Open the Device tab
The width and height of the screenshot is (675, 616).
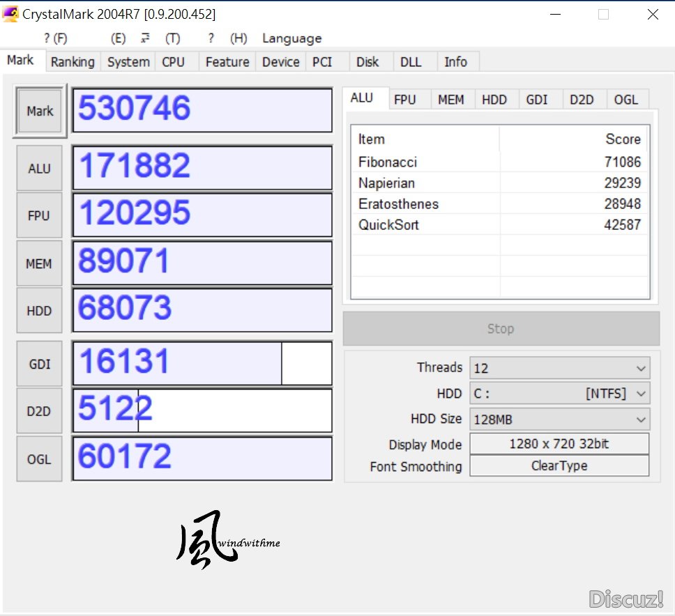coord(281,62)
